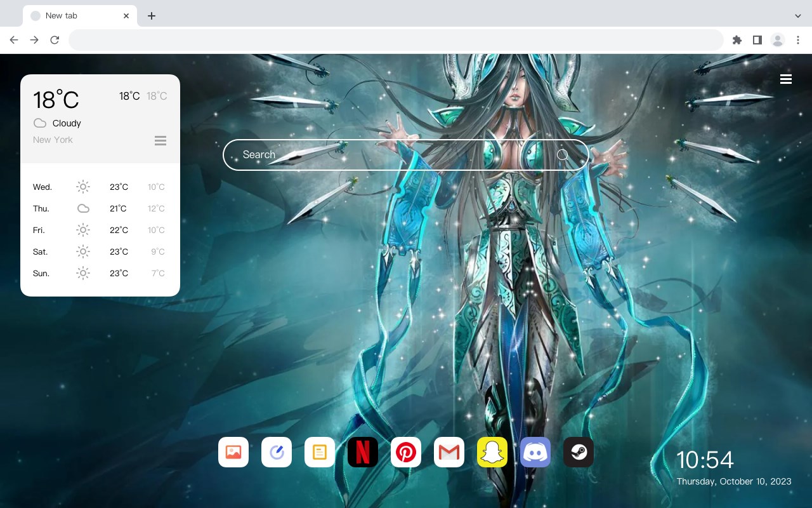812x508 pixels.
Task: Open the Extensions puzzle icon
Action: coord(737,40)
